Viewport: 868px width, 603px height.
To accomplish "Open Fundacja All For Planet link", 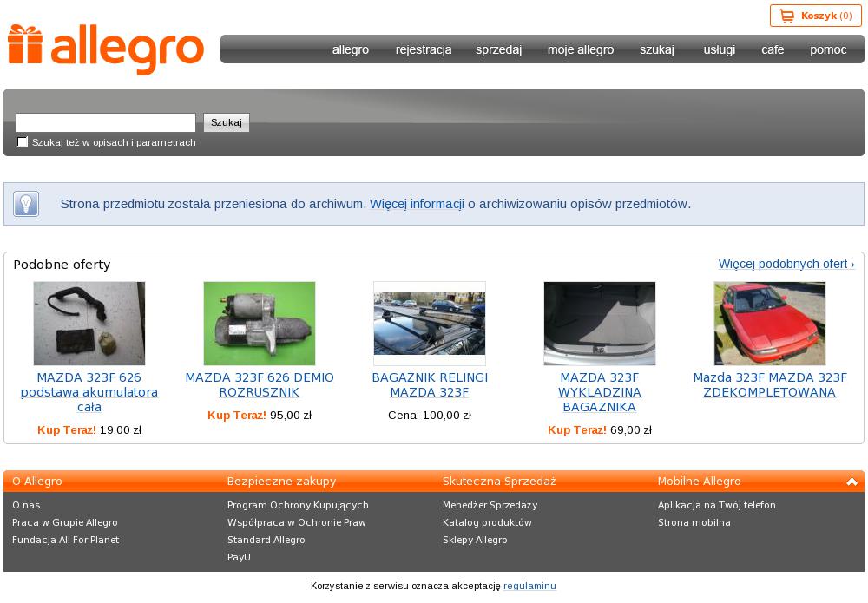I will click(65, 540).
